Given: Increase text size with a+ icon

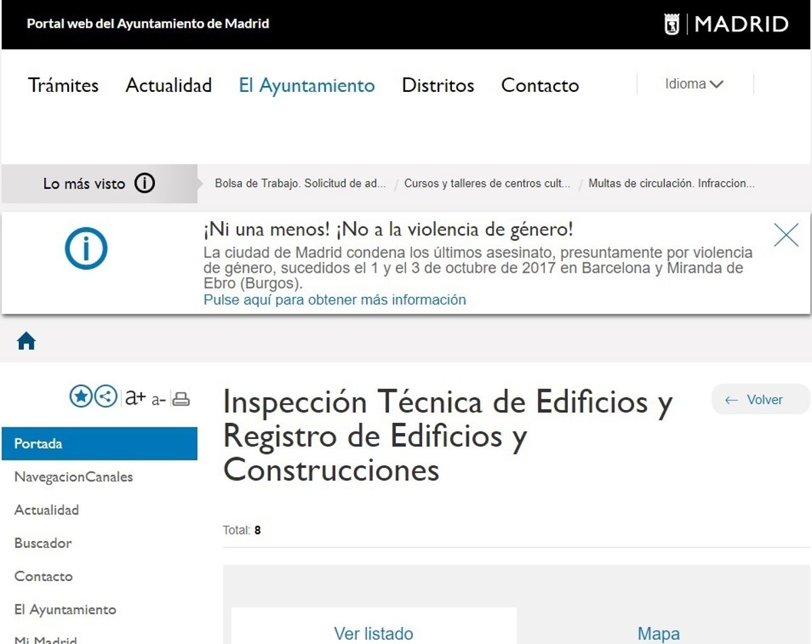Looking at the screenshot, I should point(135,398).
